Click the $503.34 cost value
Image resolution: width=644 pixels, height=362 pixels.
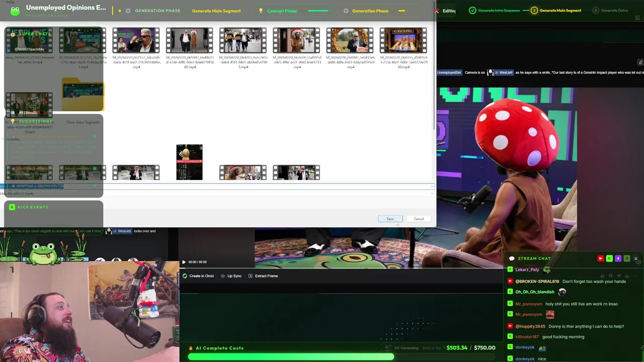point(457,348)
